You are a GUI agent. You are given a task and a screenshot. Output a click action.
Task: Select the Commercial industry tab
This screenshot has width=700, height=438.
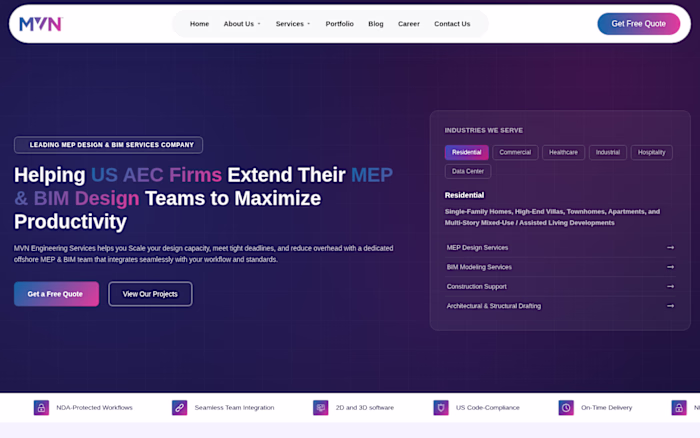coord(515,152)
